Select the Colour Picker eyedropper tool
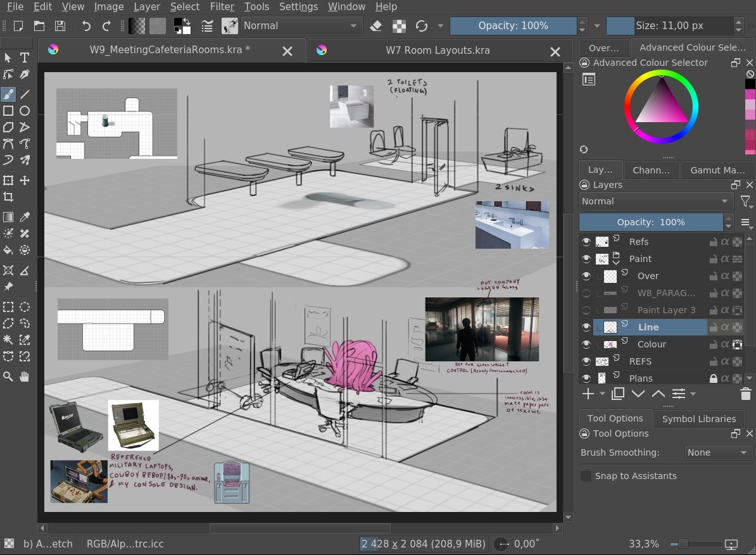Screen dimensions: 756x555 pos(25,217)
